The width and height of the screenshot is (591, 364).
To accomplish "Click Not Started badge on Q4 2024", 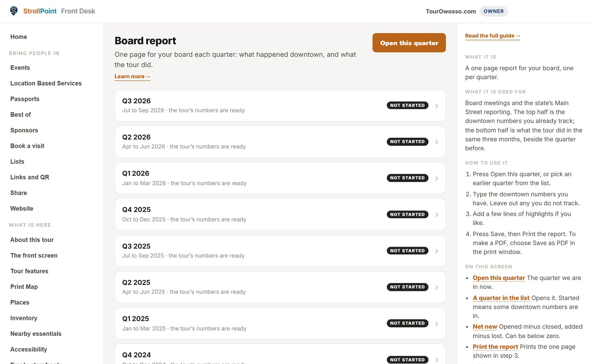I will pos(407,360).
